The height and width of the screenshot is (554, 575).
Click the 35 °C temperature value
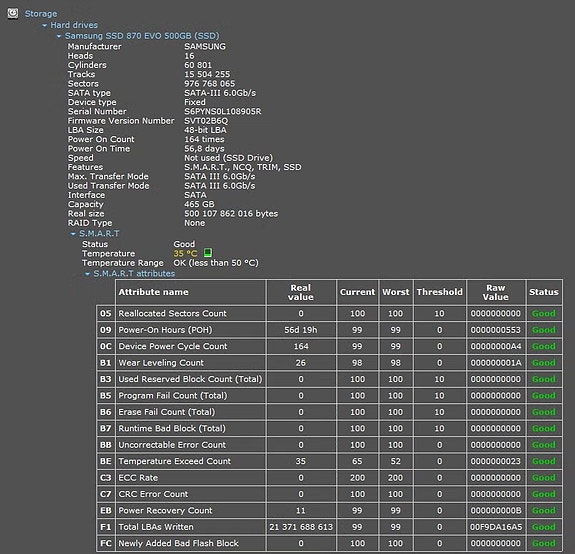click(185, 253)
